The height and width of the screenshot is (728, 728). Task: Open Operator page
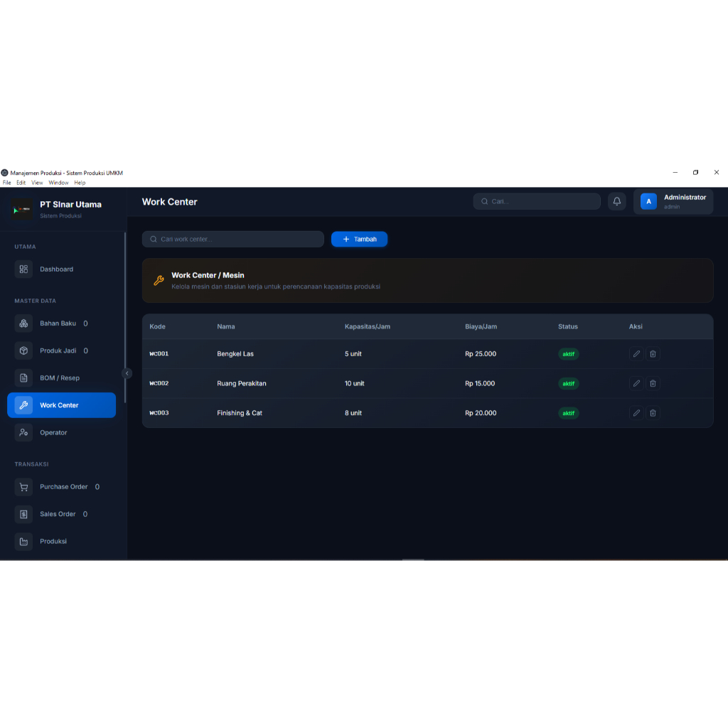point(61,433)
